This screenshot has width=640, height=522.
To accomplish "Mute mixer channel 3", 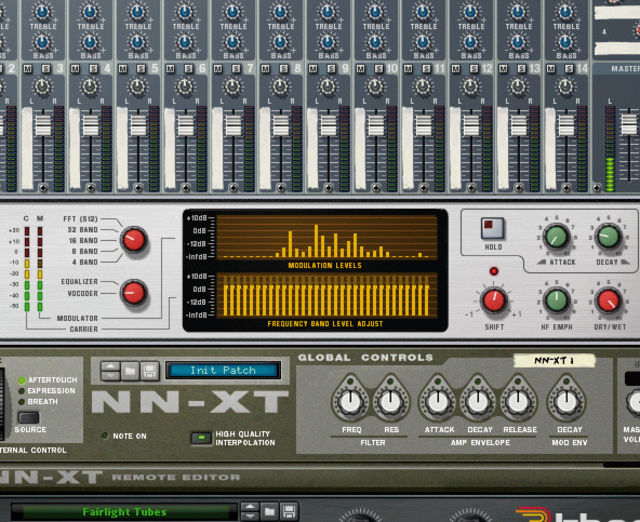I will pos(28,69).
